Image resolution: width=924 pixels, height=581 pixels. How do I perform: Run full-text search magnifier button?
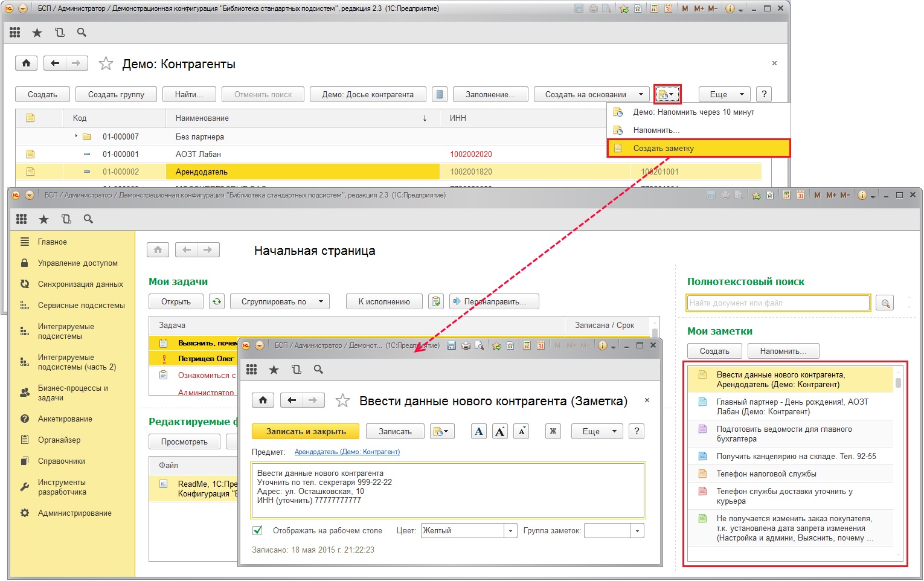(885, 303)
